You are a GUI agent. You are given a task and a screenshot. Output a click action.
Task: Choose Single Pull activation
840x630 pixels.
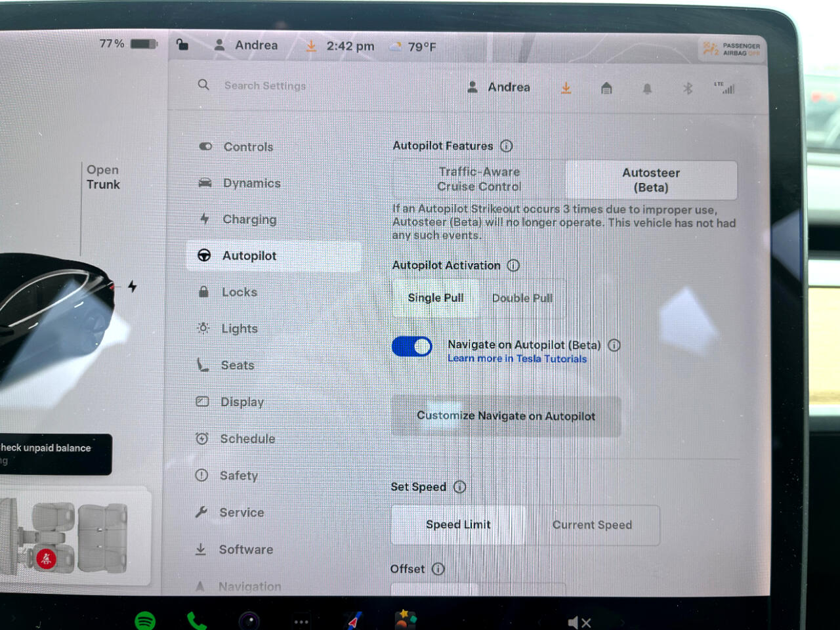pos(436,298)
